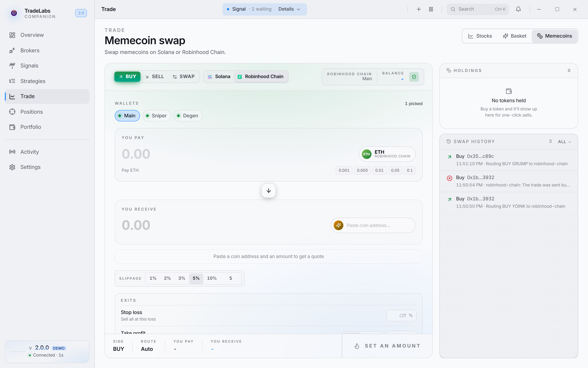The height and width of the screenshot is (368, 588).
Task: Click the gold sparkle coin icon
Action: click(339, 225)
